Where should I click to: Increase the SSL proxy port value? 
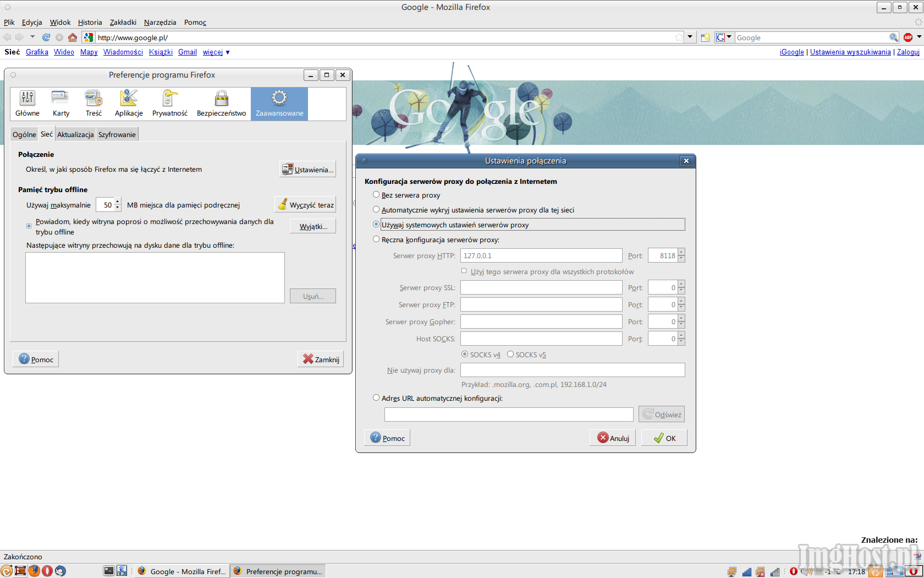pos(681,285)
